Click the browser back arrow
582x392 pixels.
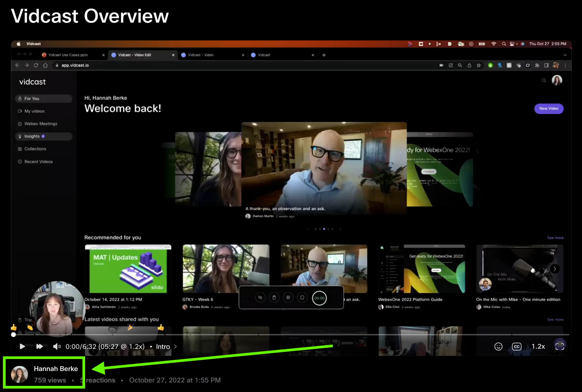(x=17, y=65)
